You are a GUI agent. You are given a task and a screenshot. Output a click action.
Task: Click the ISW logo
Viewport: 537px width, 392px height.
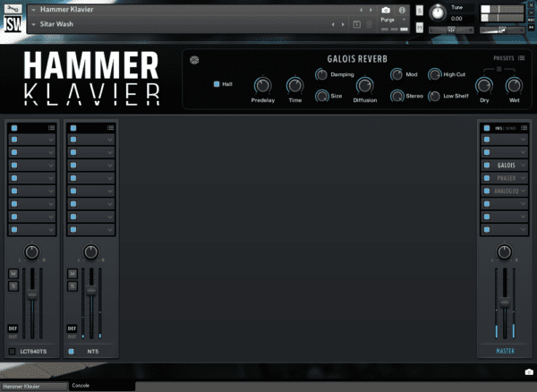pyautogui.click(x=13, y=23)
